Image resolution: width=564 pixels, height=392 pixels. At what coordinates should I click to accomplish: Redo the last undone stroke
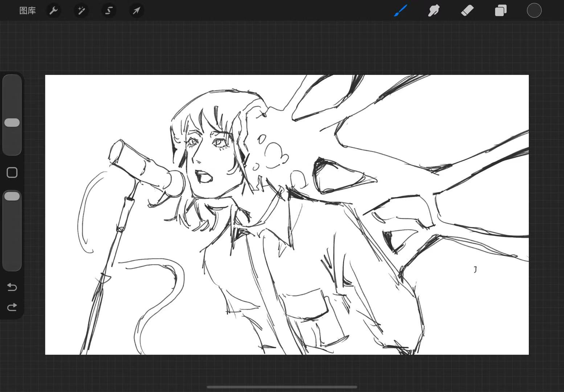tap(12, 307)
